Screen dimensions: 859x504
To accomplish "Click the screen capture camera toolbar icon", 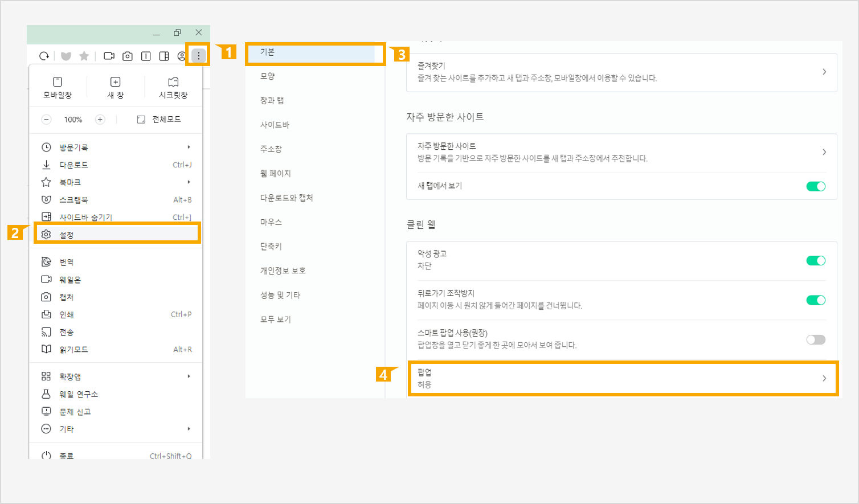I will click(x=128, y=56).
